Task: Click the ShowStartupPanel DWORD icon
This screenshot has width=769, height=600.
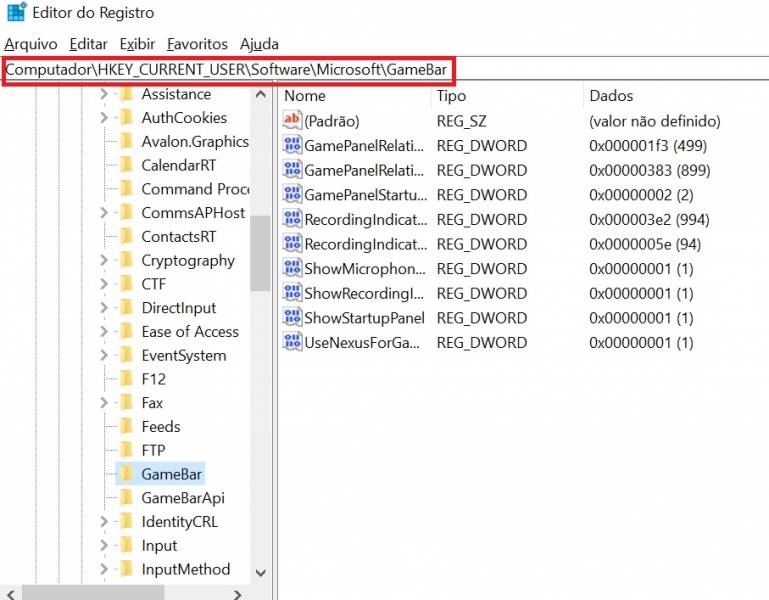Action: coord(292,317)
